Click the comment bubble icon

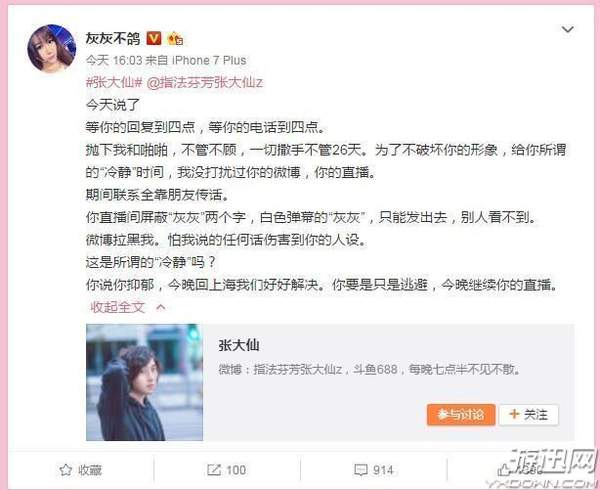click(360, 470)
